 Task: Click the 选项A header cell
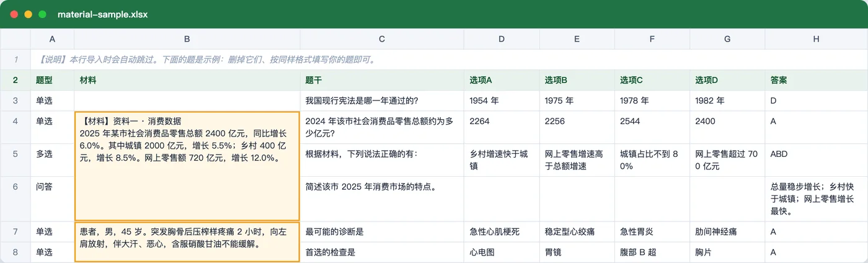(x=502, y=80)
